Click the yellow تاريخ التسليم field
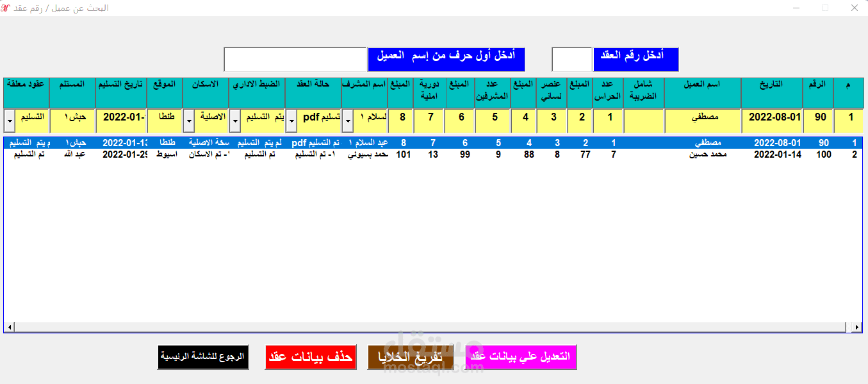868x384 pixels. click(121, 119)
